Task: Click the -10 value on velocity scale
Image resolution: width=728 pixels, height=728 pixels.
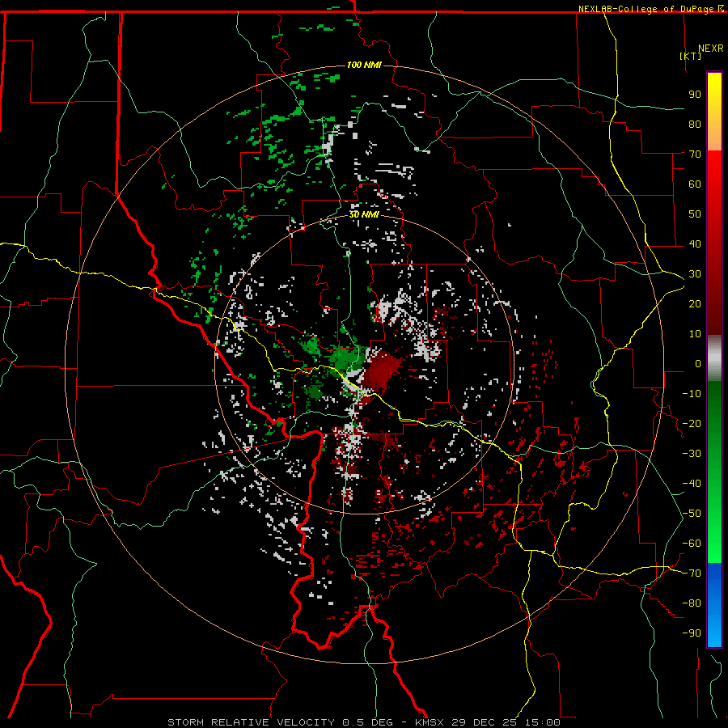Action: click(x=692, y=394)
